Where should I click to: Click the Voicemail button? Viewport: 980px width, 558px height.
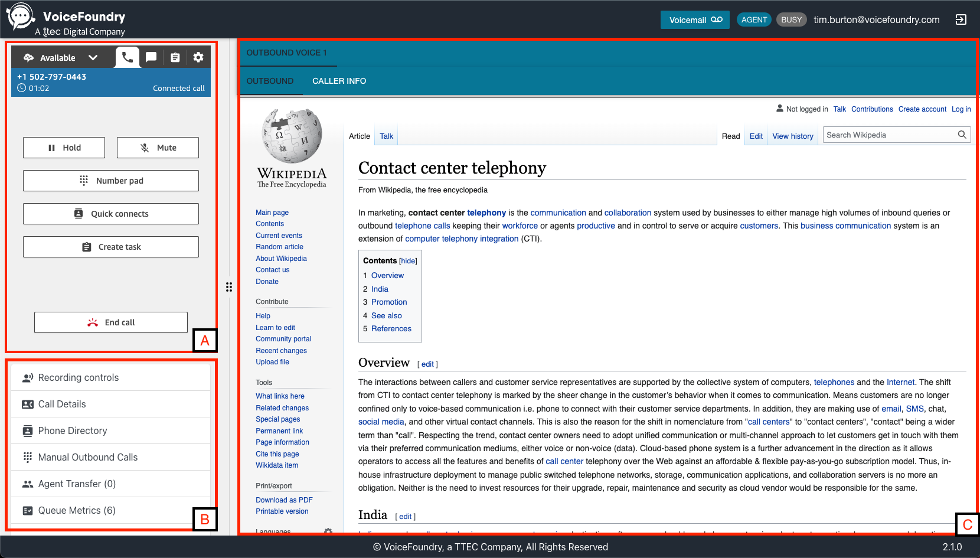695,19
